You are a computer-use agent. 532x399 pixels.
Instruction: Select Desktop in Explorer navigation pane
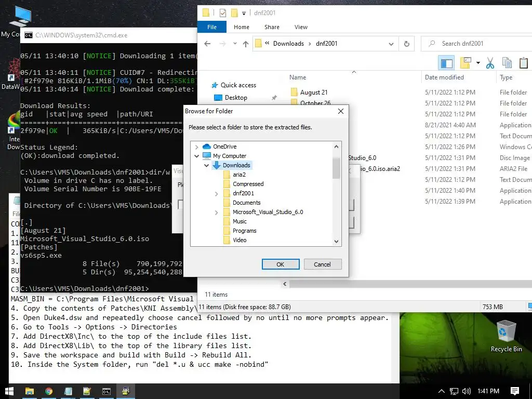231,98
